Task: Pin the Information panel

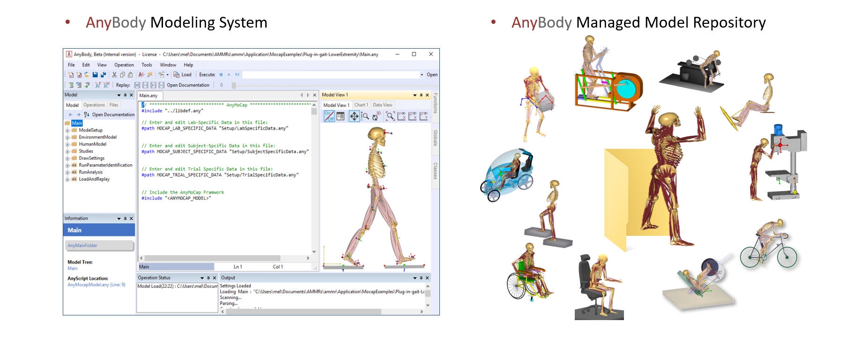Action: [125, 219]
